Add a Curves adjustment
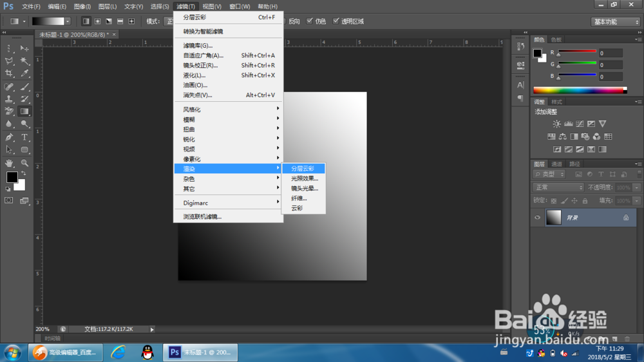 click(x=580, y=124)
